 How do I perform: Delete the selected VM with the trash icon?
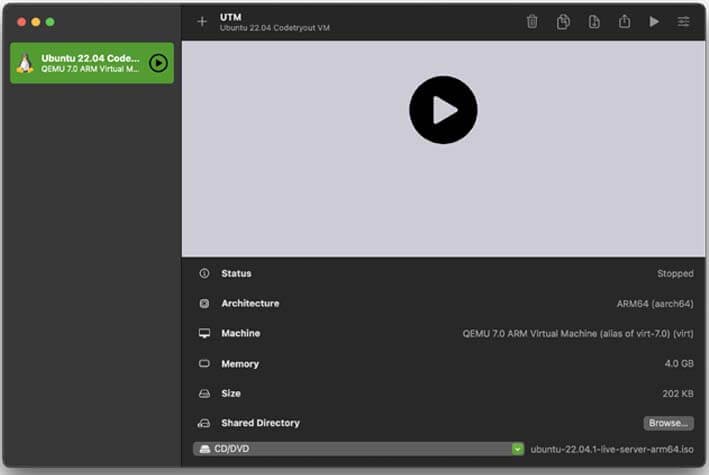[532, 22]
